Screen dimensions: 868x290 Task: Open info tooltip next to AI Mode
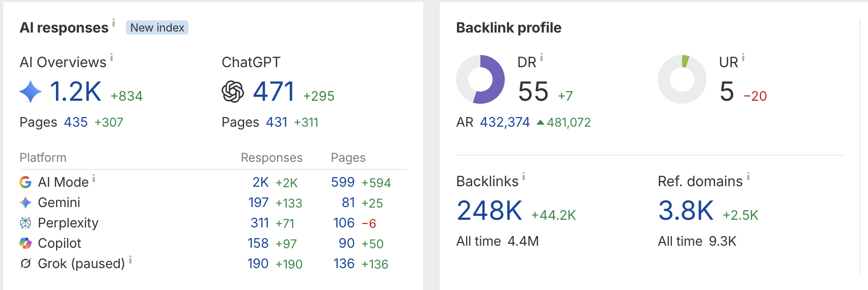(x=94, y=178)
